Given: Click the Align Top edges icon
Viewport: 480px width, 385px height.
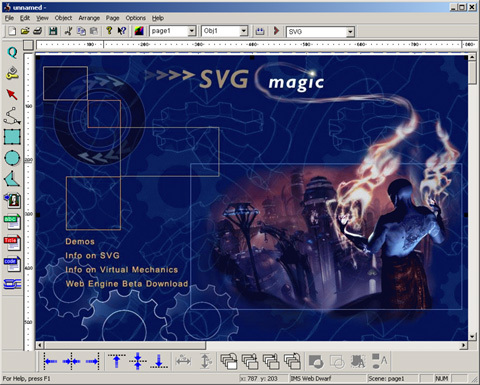Looking at the screenshot, I should (116, 361).
